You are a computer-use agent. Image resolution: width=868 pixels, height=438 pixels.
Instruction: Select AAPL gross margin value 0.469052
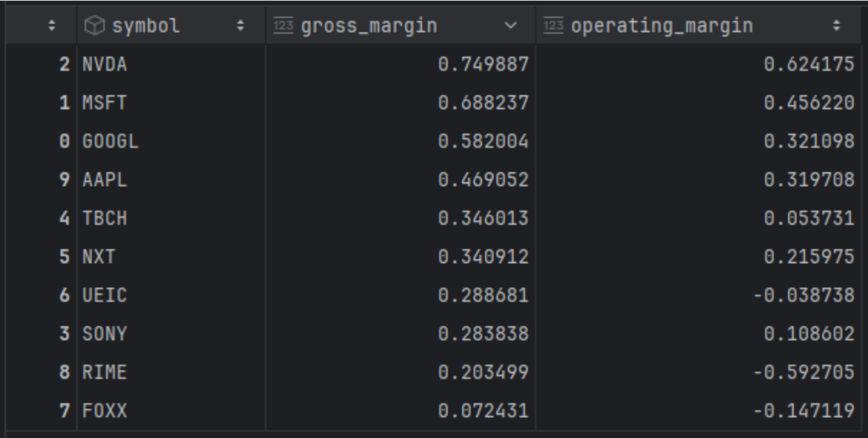(483, 180)
